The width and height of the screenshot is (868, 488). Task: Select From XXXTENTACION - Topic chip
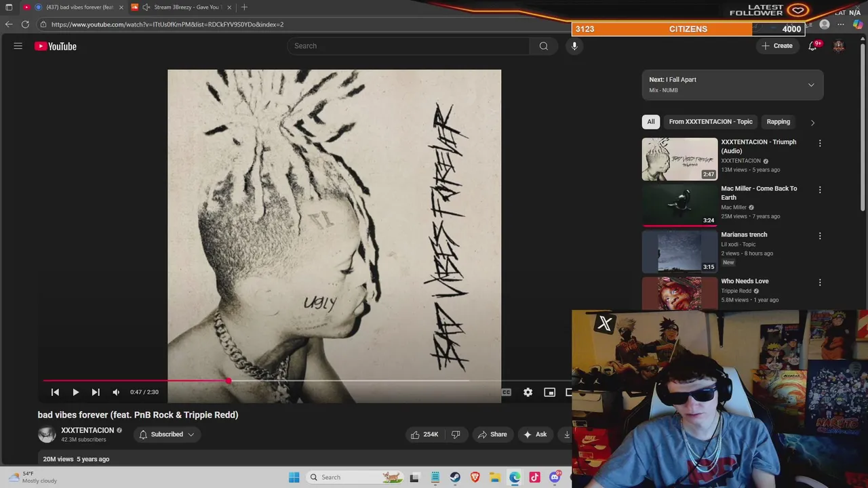pyautogui.click(x=711, y=122)
